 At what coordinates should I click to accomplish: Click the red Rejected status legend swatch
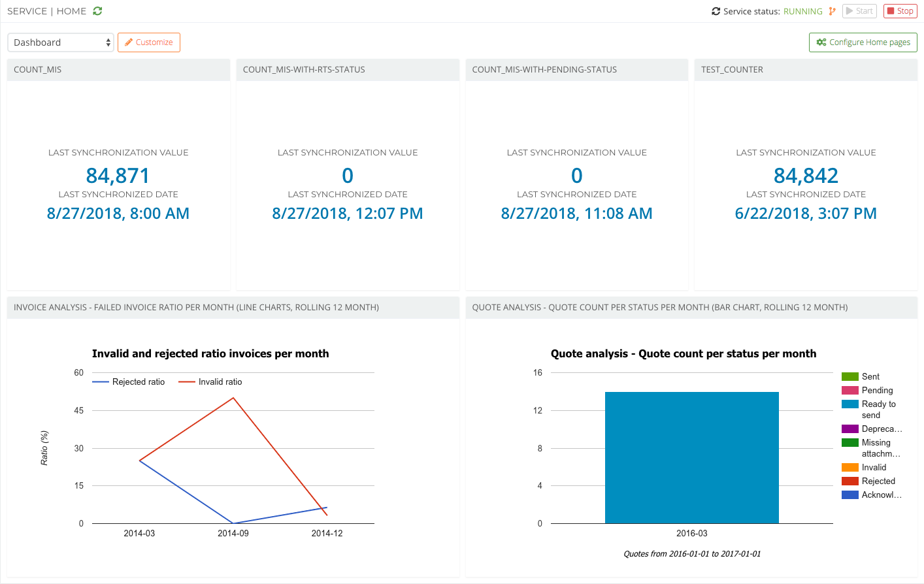pyautogui.click(x=850, y=481)
